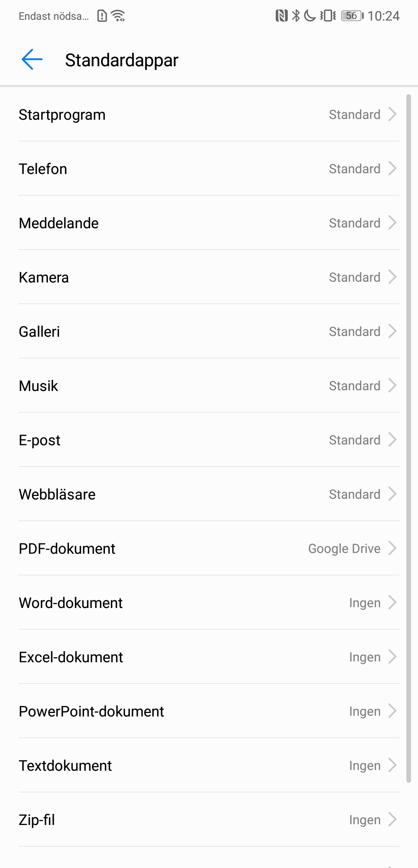Tap the NFC status icon

[281, 16]
